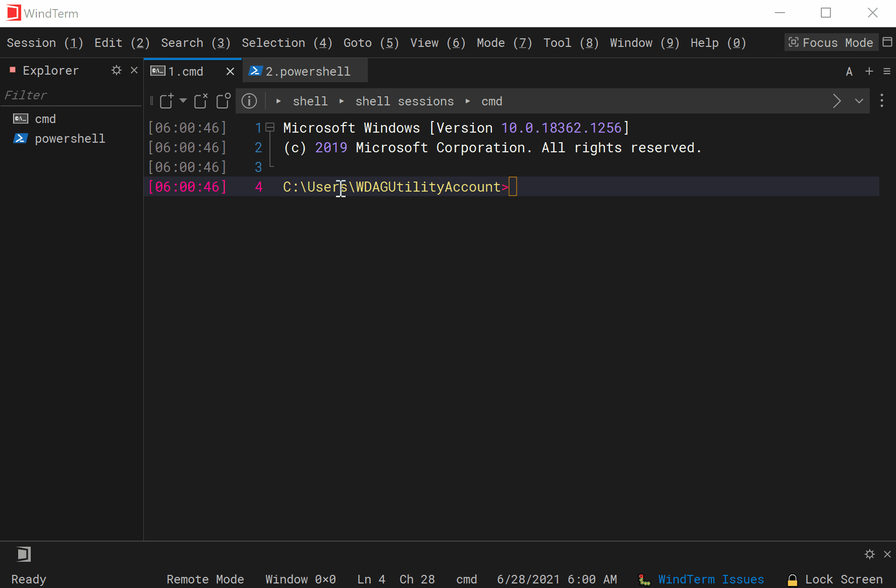Viewport: 896px width, 588px height.
Task: Click the toolbar drag handle grip
Action: (x=151, y=101)
